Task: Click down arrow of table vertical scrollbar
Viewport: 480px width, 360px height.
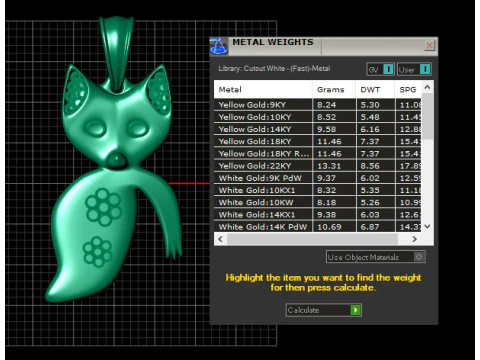Action: 427,226
